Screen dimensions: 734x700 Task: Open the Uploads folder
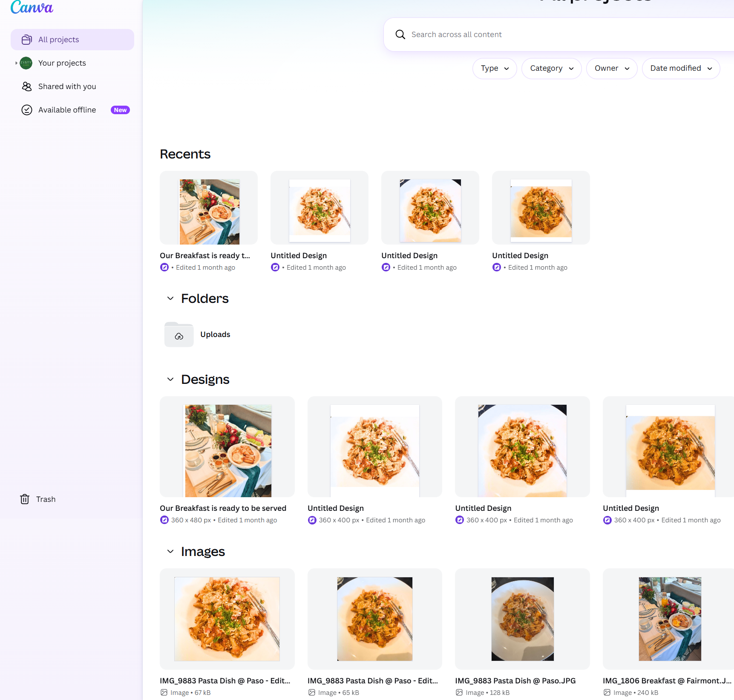(x=198, y=334)
